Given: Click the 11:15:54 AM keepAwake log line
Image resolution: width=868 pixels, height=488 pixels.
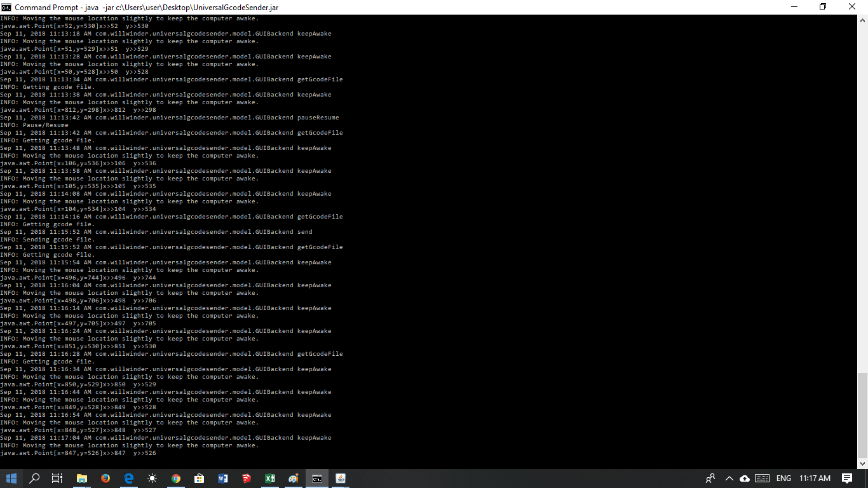Looking at the screenshot, I should (x=166, y=262).
